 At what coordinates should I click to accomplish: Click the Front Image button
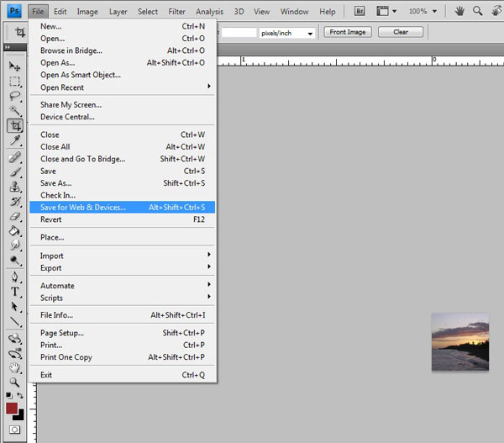pos(348,32)
